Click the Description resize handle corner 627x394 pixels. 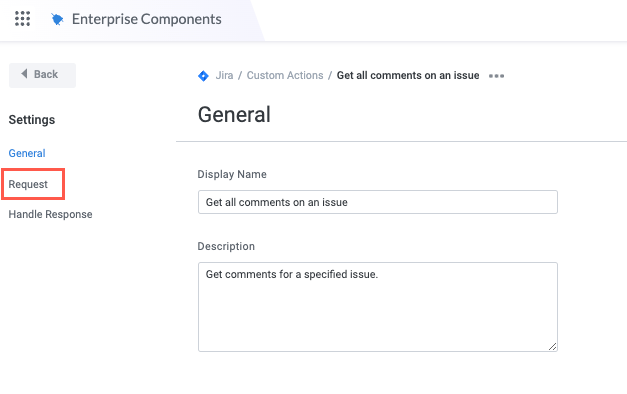[x=552, y=347]
